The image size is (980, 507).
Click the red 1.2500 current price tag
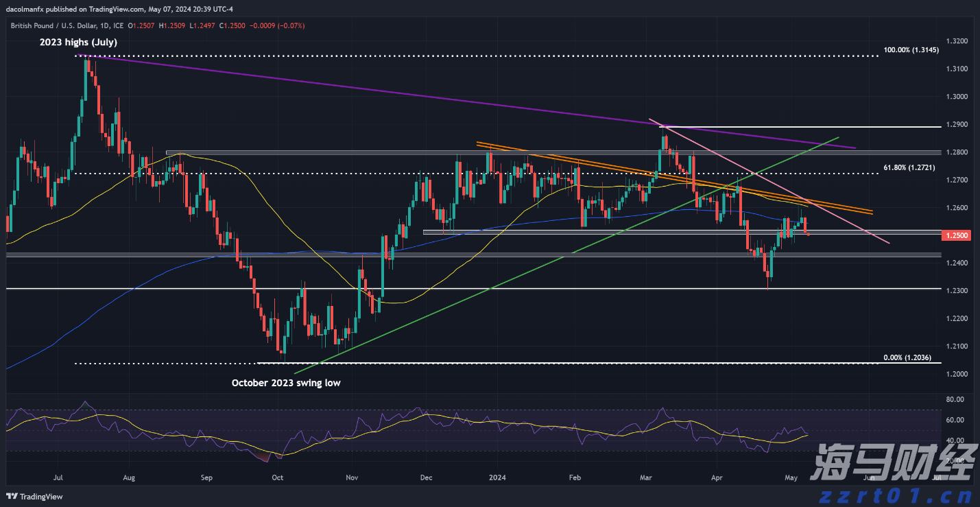tap(957, 235)
